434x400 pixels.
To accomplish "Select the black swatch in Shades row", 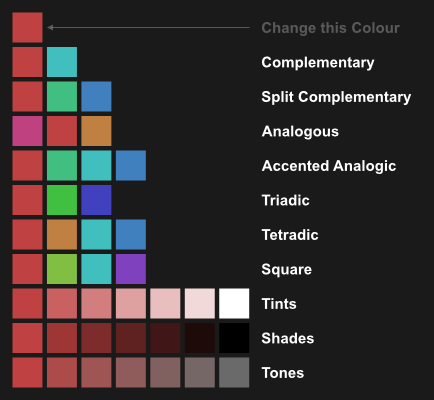I will [x=234, y=338].
